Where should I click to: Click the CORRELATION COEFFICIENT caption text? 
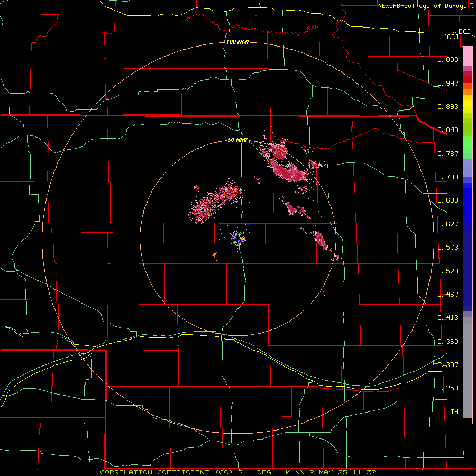coord(154,472)
